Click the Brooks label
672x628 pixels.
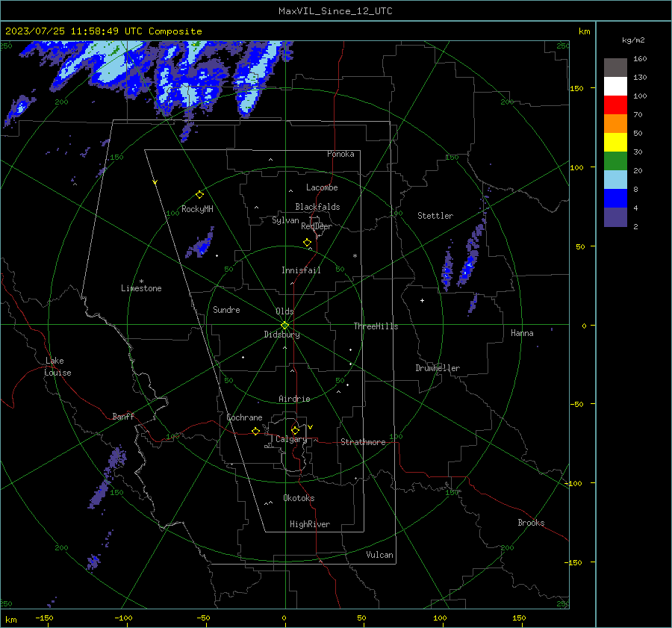pos(531,523)
